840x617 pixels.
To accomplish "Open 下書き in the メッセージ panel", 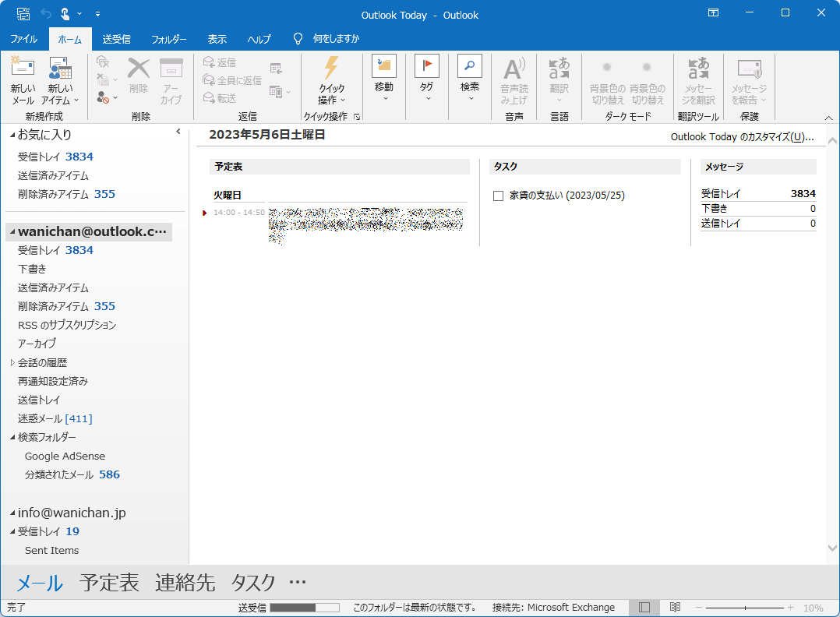I will click(714, 209).
